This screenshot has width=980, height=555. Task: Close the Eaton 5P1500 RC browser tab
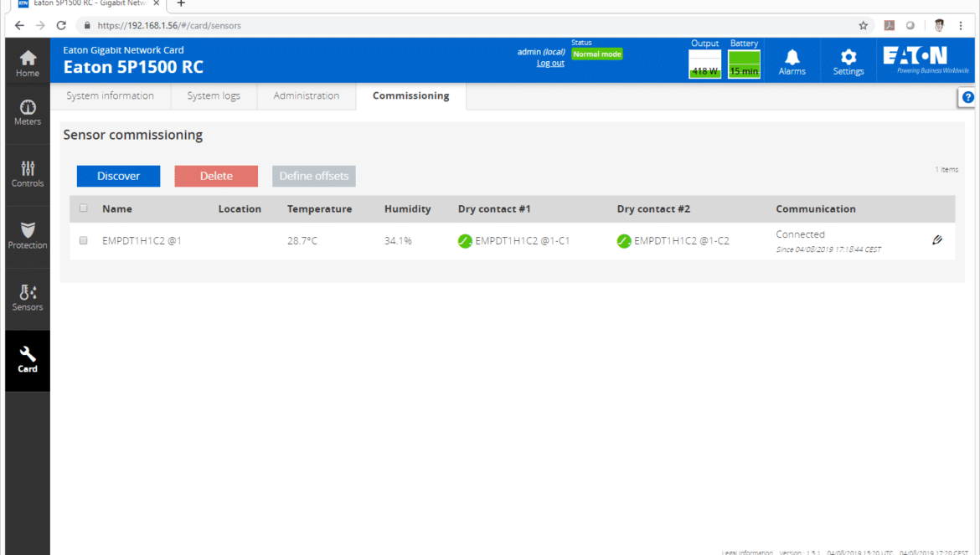pos(157,3)
